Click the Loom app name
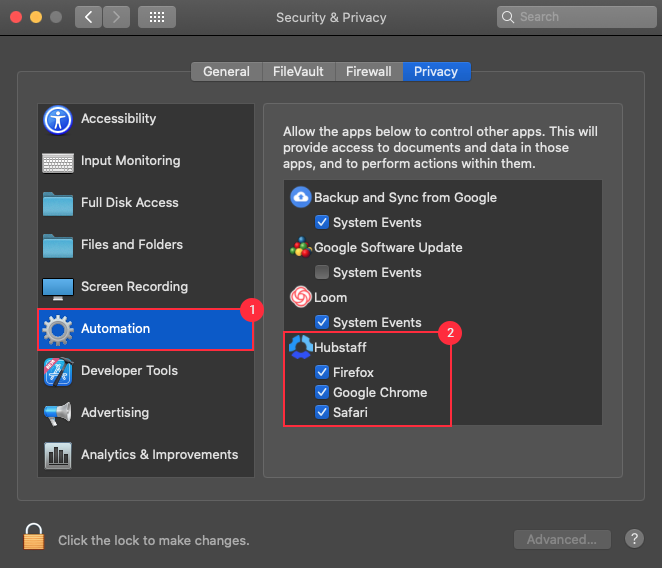662x568 pixels. tap(331, 298)
